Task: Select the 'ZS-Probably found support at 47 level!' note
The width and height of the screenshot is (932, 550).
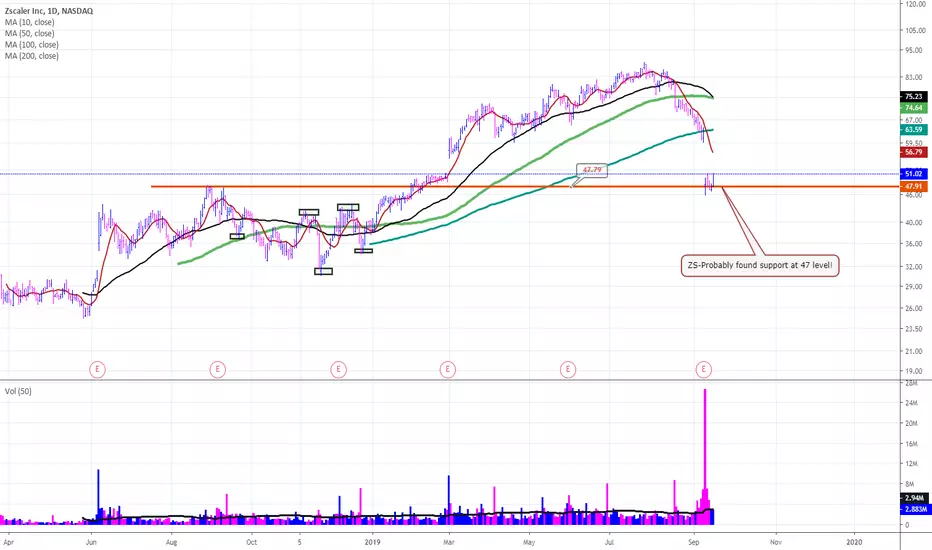Action: click(760, 265)
